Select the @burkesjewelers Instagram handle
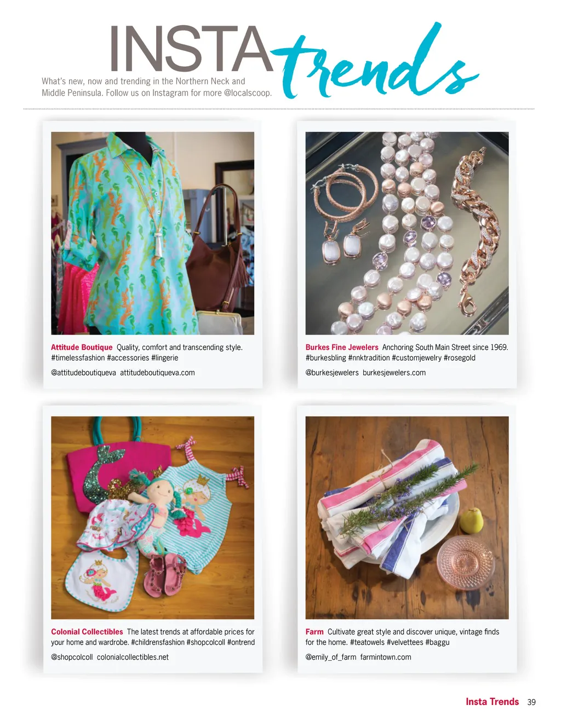This screenshot has height=728, width=561. [332, 373]
